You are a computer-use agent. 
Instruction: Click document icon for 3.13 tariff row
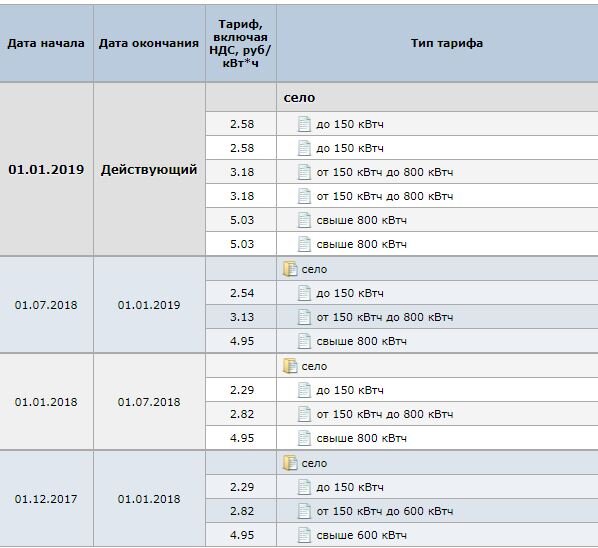(x=304, y=317)
